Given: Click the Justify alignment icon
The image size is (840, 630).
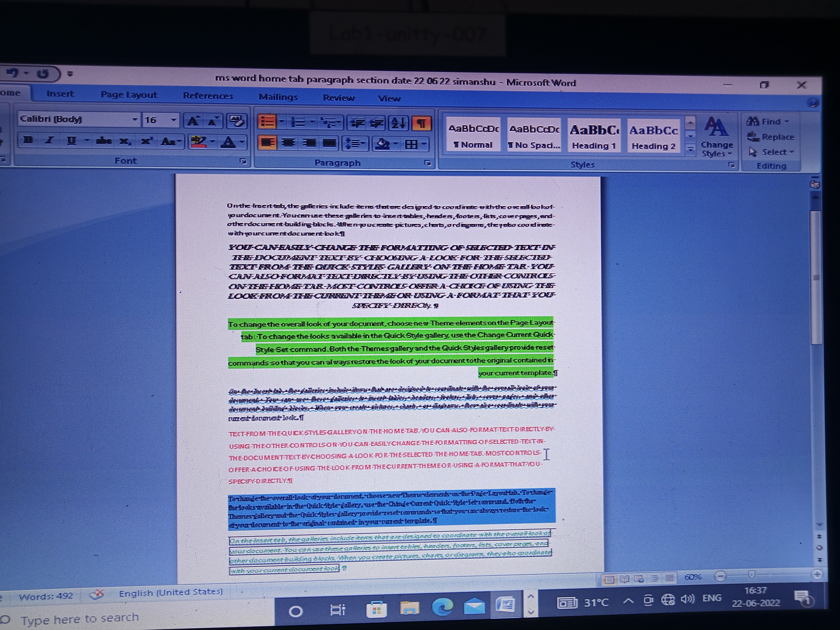Looking at the screenshot, I should 329,143.
